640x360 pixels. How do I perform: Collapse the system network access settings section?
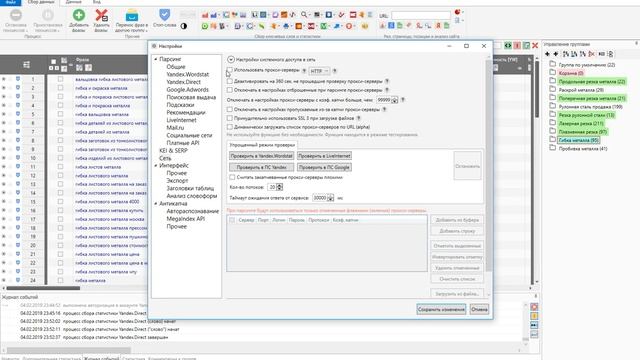coord(231,60)
